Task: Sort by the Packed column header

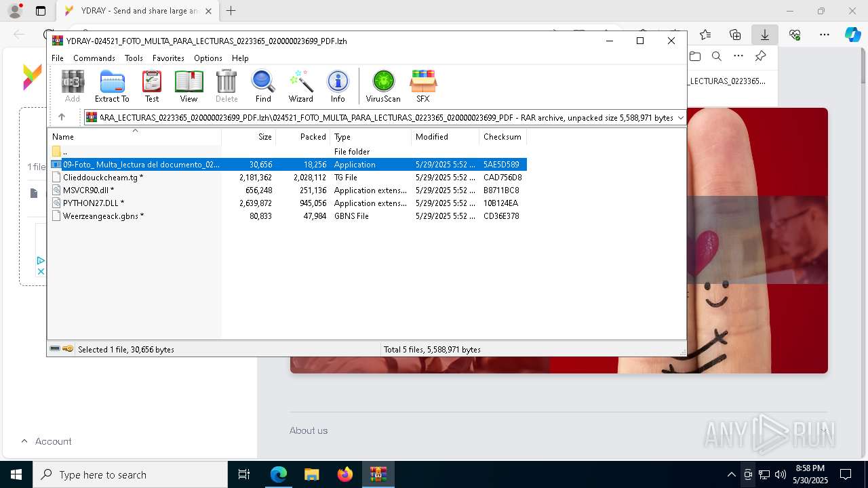Action: pos(303,137)
